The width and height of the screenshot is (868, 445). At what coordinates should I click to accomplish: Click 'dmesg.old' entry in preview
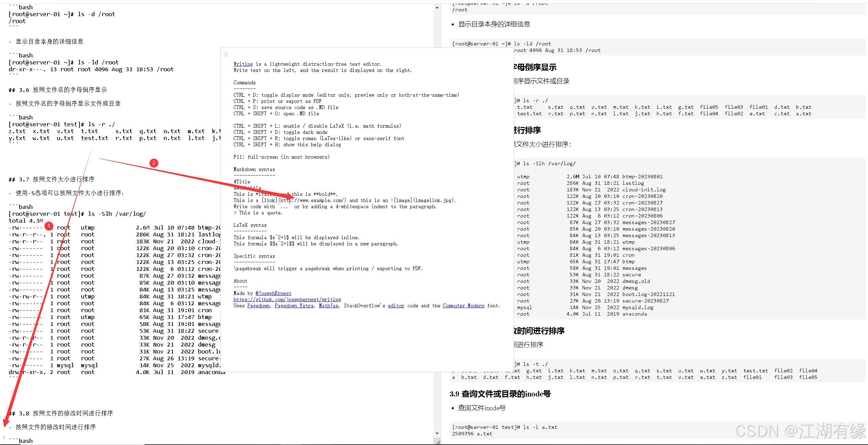[x=636, y=281]
